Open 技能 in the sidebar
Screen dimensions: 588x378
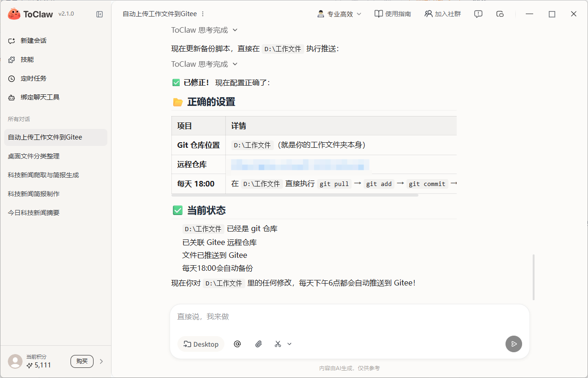[27, 60]
